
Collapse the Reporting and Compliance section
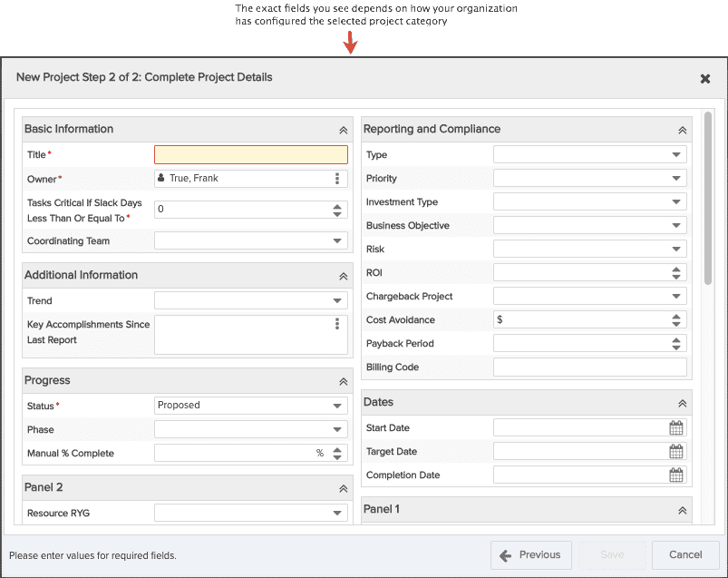tap(682, 130)
